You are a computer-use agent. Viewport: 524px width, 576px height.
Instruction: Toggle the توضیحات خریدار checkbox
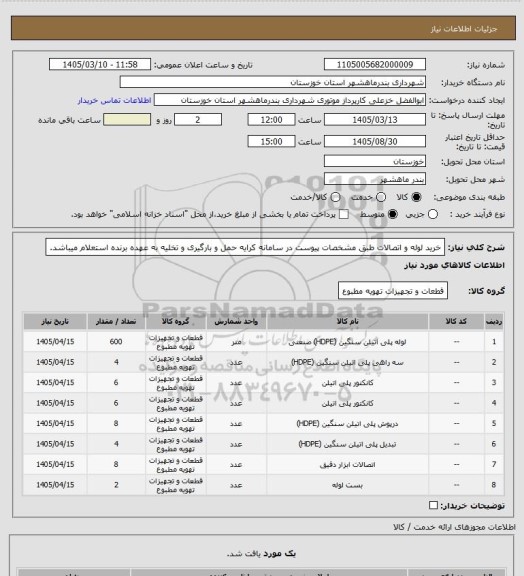click(x=433, y=505)
